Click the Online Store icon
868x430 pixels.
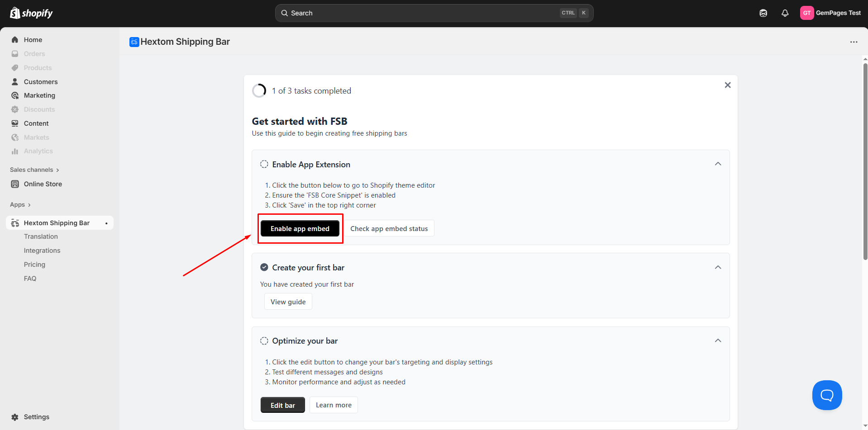point(15,184)
